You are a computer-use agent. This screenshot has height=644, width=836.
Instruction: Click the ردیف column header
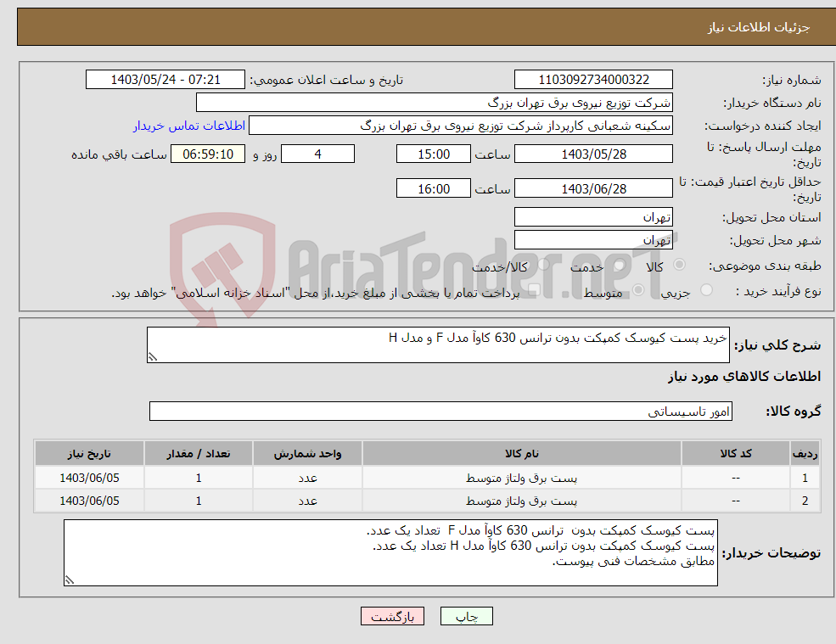pyautogui.click(x=805, y=454)
